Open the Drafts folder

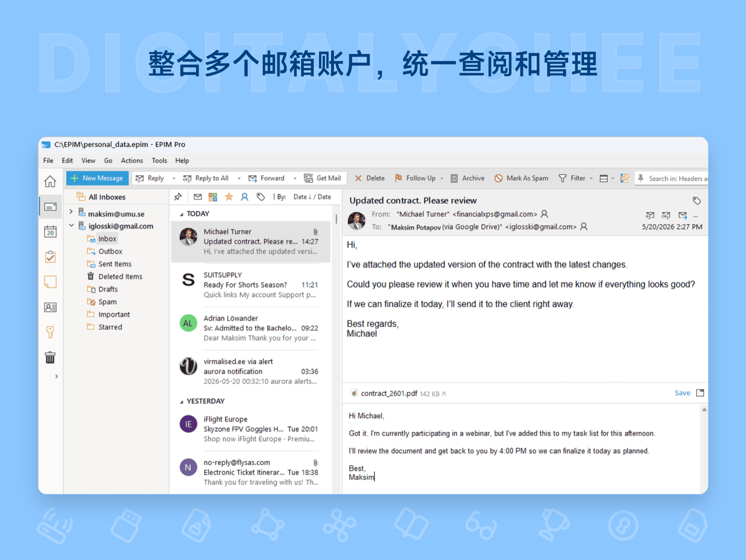coord(103,289)
